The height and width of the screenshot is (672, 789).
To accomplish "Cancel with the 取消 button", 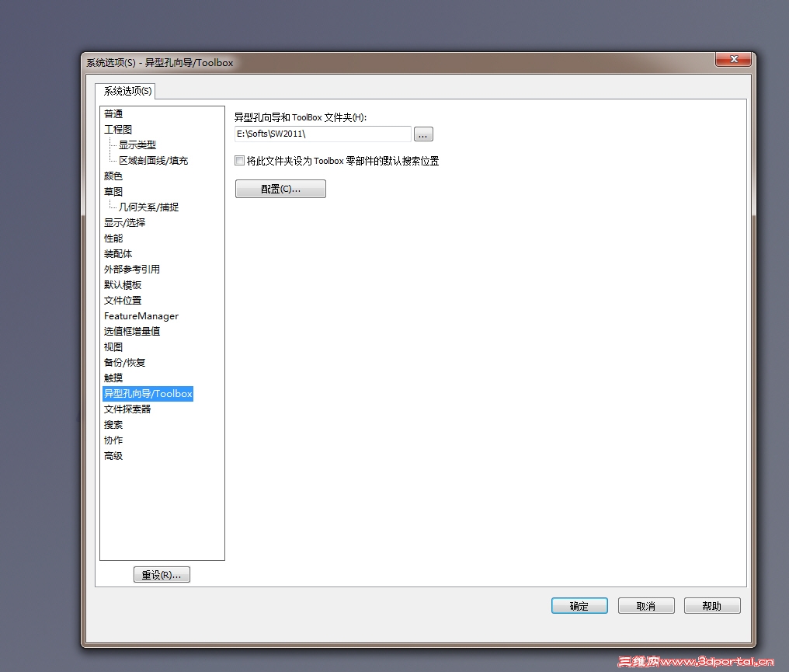I will click(646, 605).
